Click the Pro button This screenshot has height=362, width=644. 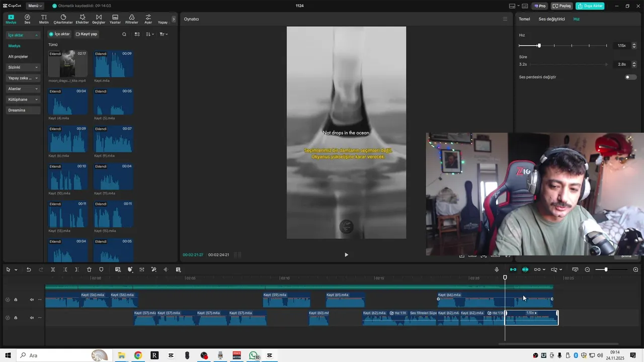540,6
